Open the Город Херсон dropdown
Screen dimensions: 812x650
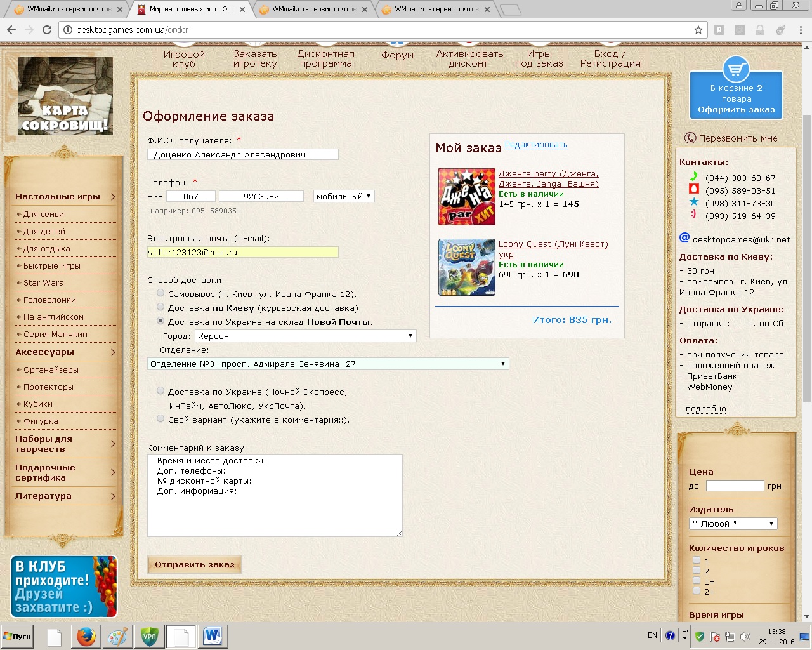305,336
